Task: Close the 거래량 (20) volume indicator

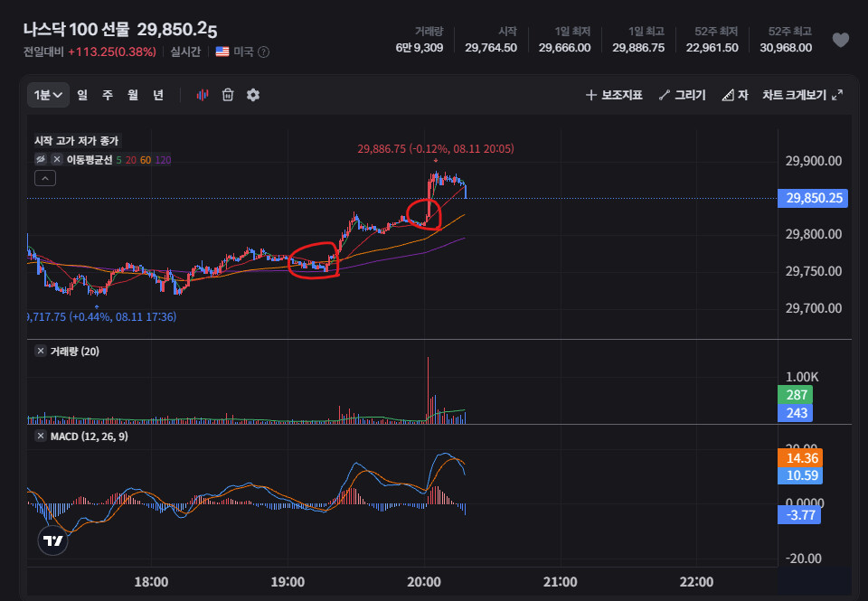Action: pos(41,351)
